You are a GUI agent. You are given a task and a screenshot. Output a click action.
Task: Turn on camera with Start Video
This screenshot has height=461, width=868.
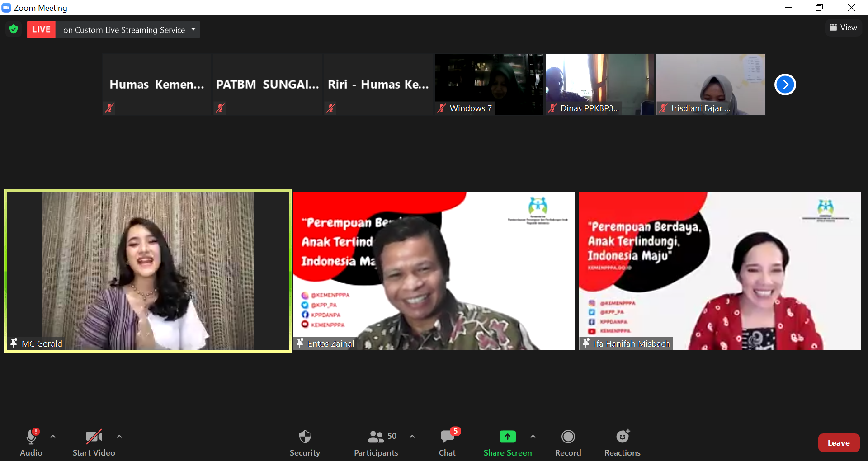pos(94,442)
